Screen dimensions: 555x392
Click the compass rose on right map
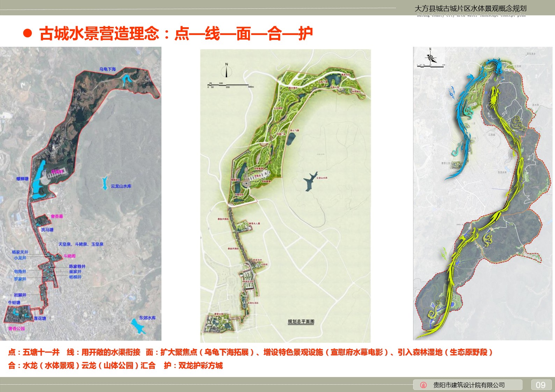click(x=430, y=57)
